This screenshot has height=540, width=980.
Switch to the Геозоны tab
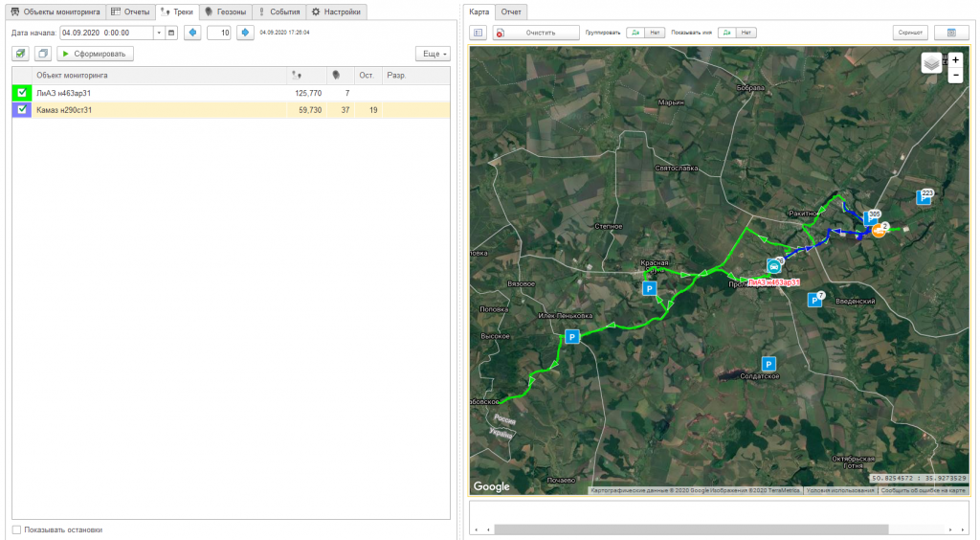coord(226,12)
